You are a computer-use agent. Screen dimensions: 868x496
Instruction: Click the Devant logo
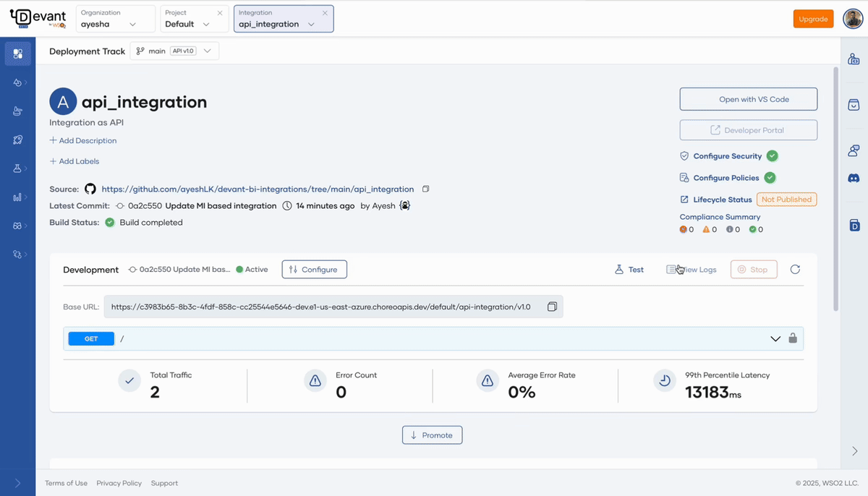pyautogui.click(x=38, y=19)
